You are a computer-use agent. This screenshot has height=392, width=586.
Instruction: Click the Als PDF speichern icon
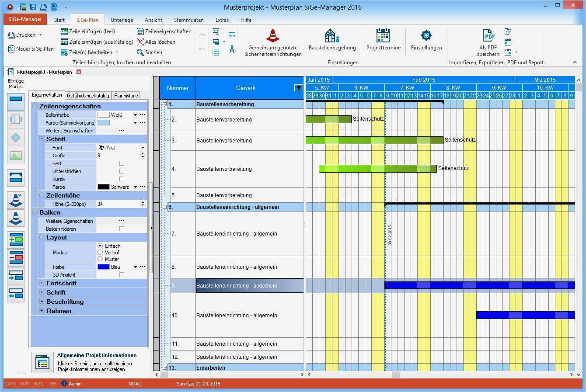click(488, 36)
